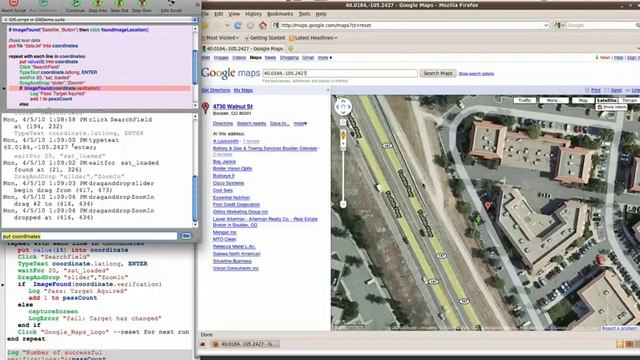Click the put coordinates command field
The image size is (640, 360).
[x=89, y=236]
